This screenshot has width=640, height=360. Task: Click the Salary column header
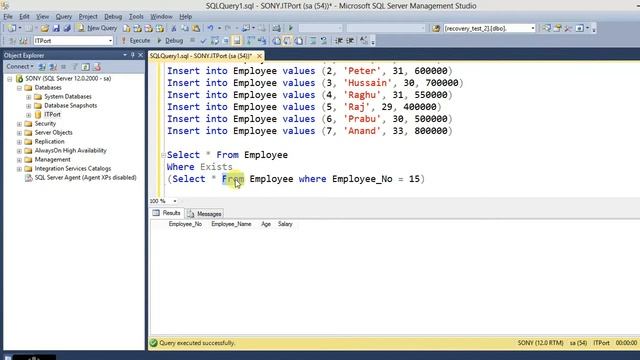tap(285, 224)
